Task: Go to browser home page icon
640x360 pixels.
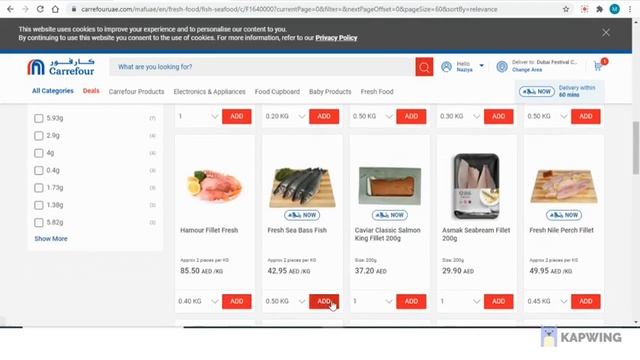Action: (55, 9)
